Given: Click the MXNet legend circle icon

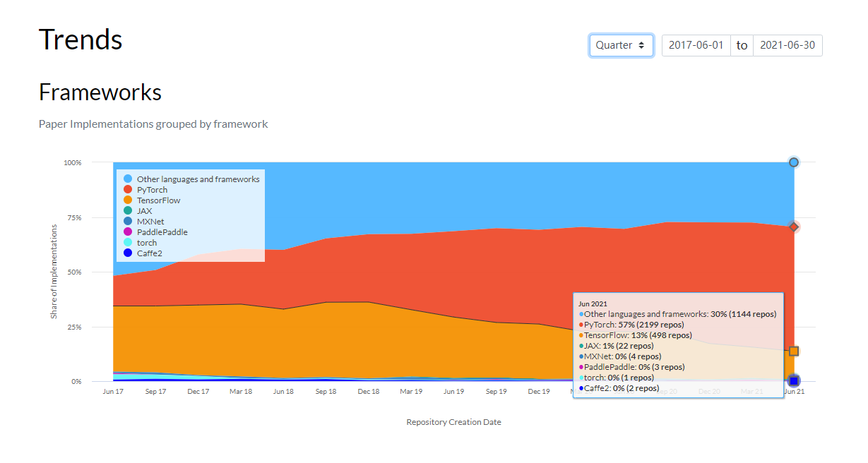Looking at the screenshot, I should point(128,222).
